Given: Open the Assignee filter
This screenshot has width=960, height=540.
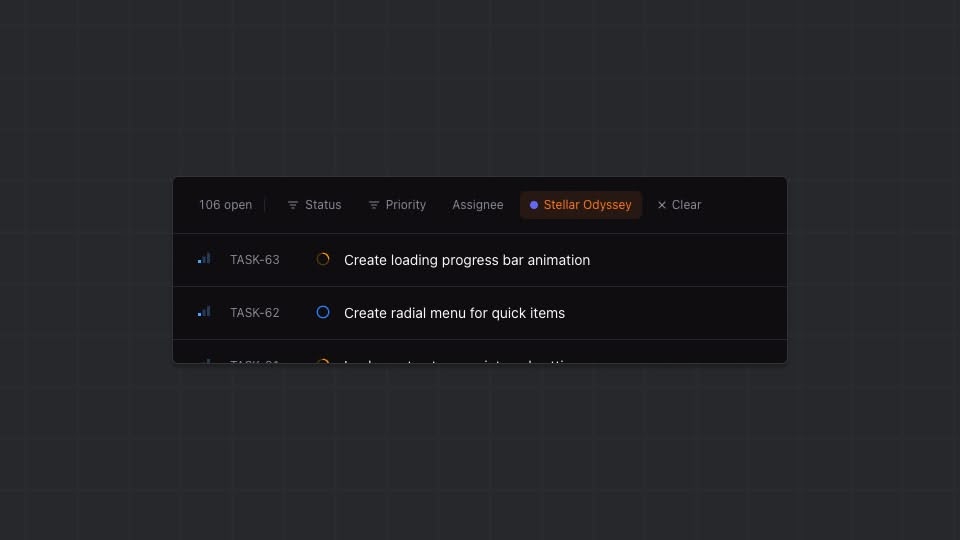Looking at the screenshot, I should click(478, 205).
